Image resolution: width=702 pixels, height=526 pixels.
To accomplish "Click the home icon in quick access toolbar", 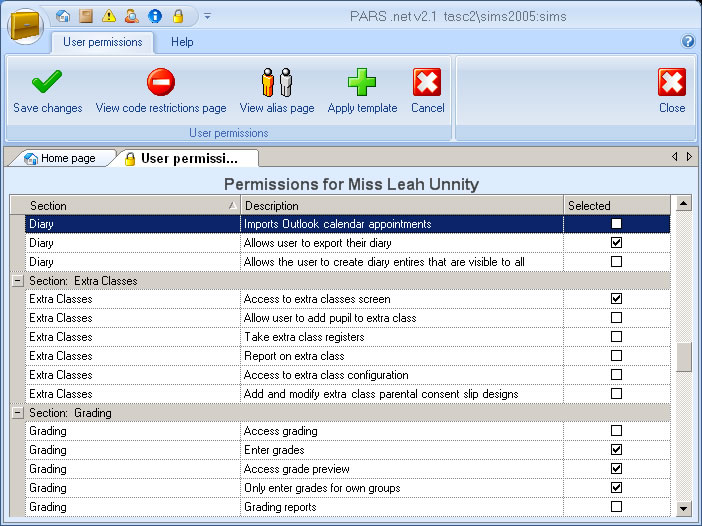I will [64, 16].
